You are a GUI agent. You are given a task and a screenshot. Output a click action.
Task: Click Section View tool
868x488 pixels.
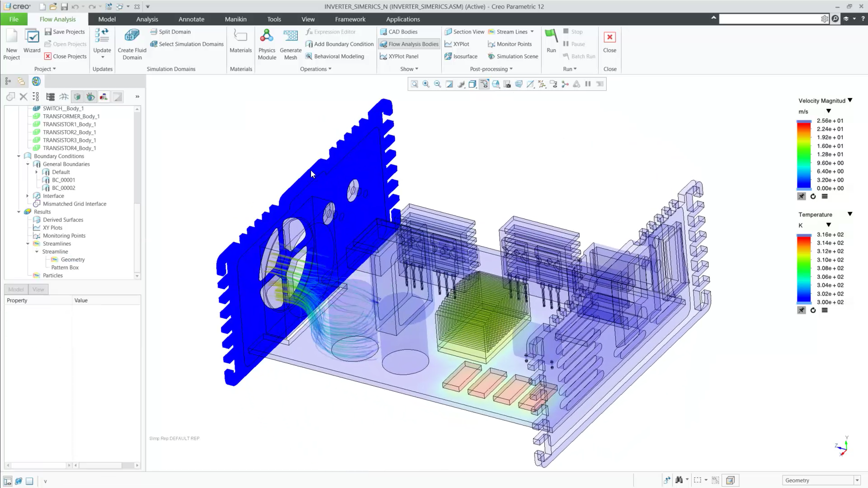coord(464,32)
